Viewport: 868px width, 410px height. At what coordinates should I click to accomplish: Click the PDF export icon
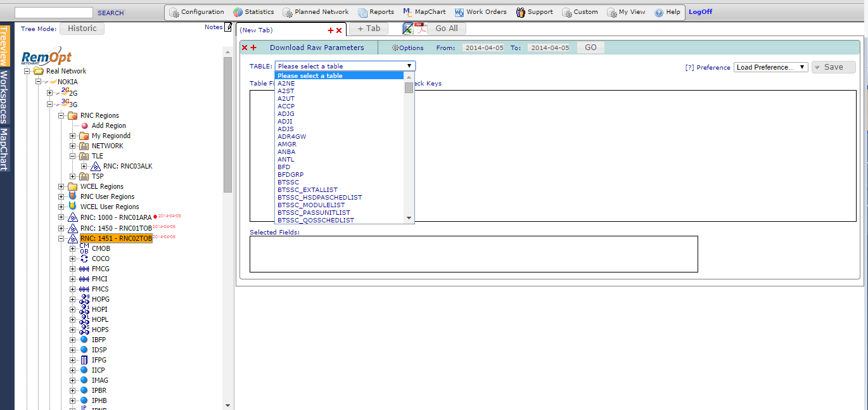pyautogui.click(x=419, y=28)
